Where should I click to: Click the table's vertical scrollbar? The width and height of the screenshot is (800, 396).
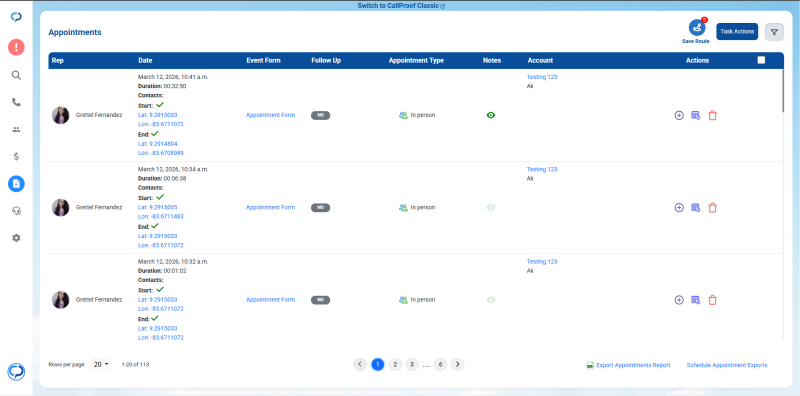[x=782, y=91]
